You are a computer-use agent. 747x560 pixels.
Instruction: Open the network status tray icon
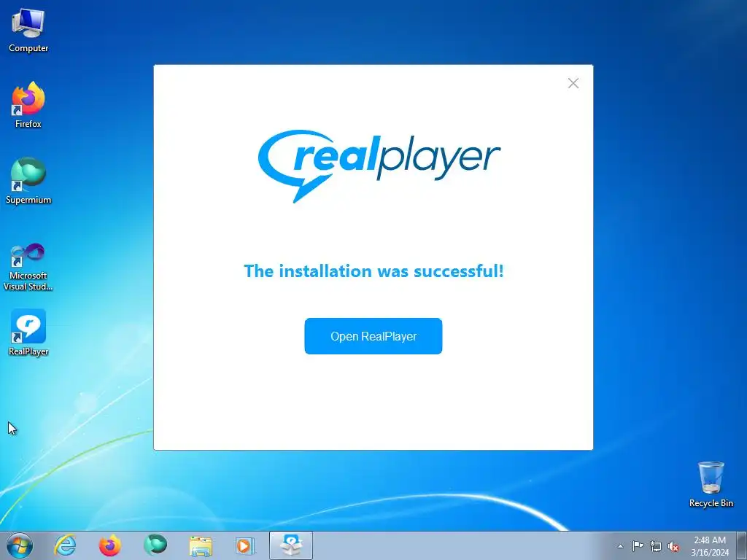pos(656,546)
